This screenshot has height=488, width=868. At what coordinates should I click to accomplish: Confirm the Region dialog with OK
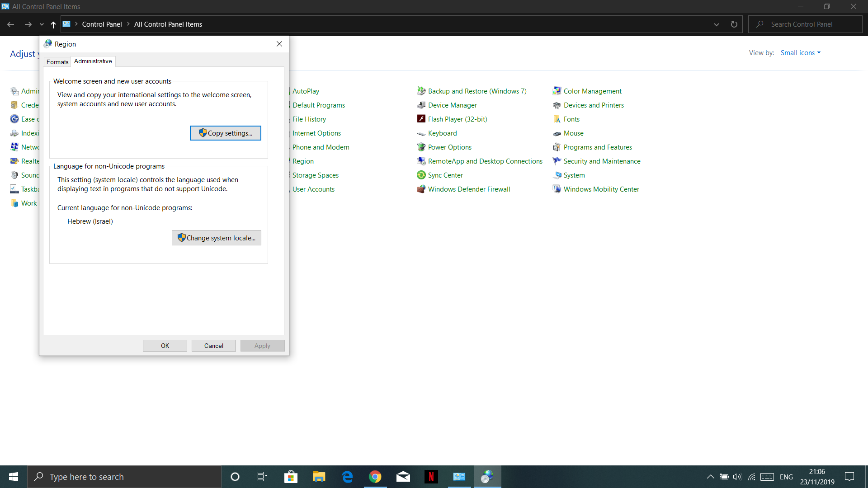[165, 346]
